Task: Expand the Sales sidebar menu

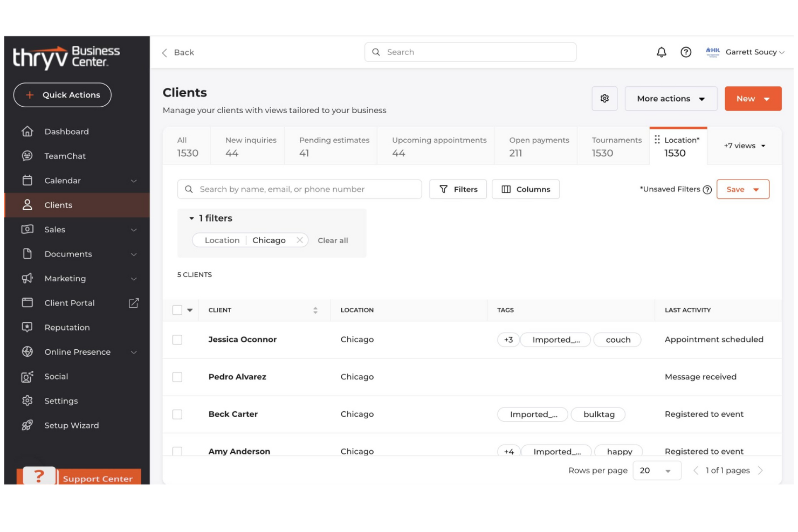Action: [134, 230]
